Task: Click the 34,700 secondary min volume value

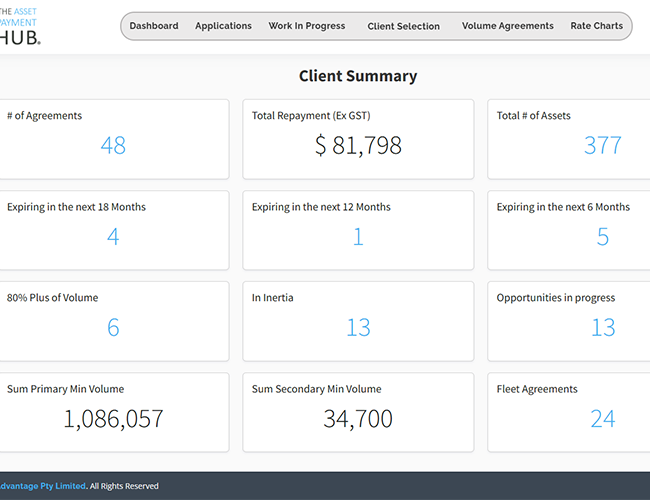Action: [x=358, y=419]
